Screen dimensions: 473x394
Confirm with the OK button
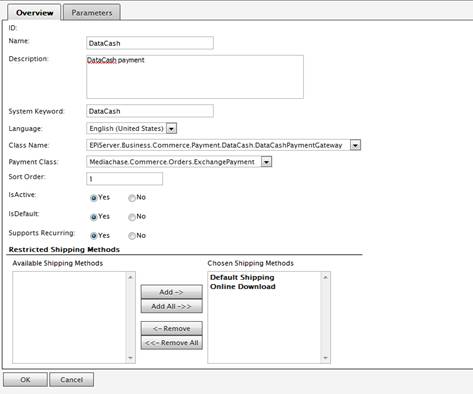click(x=25, y=380)
